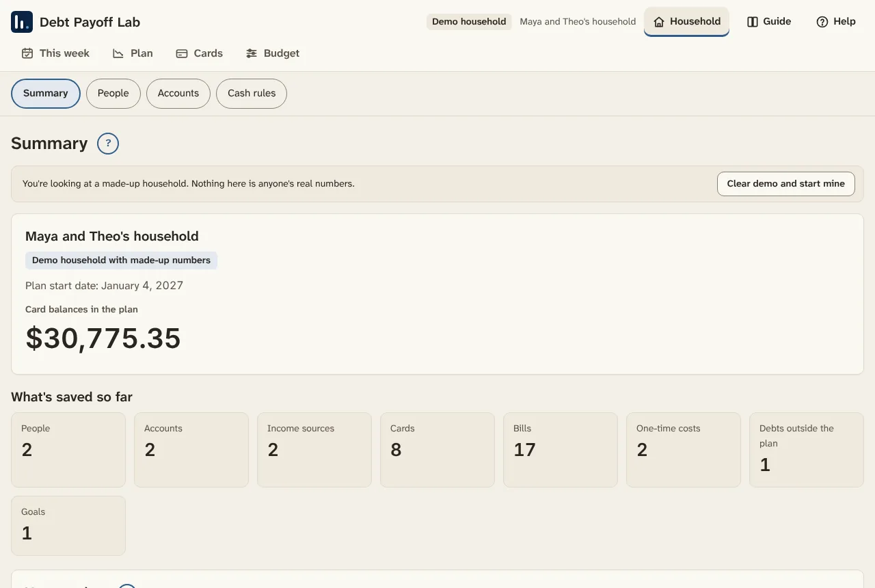Open the Help text label

(x=844, y=22)
